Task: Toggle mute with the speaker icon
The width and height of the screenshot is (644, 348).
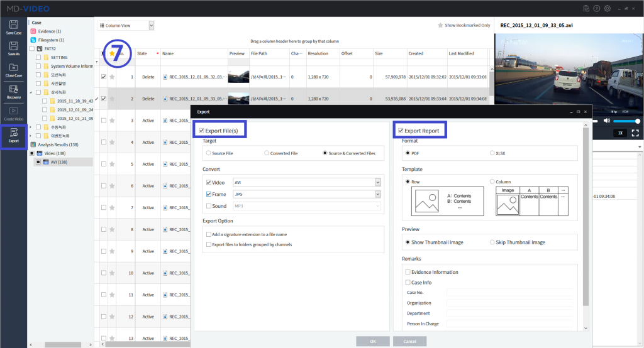Action: coord(607,121)
